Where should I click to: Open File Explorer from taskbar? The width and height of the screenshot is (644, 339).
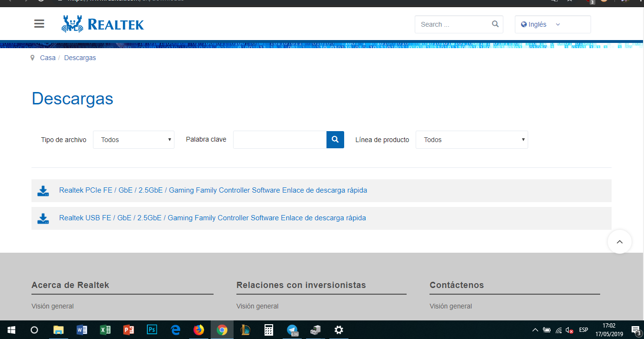click(x=58, y=330)
